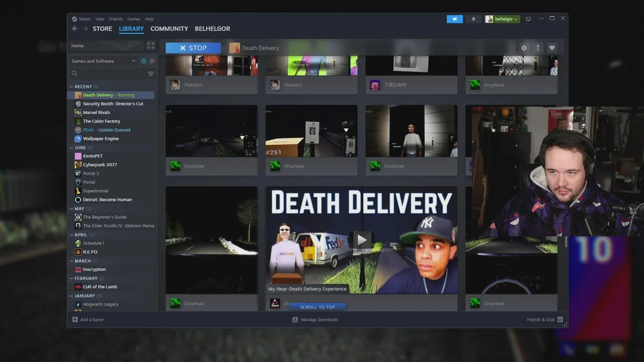The image size is (644, 362).
Task: Toggle the library grid view icon
Action: tap(150, 46)
